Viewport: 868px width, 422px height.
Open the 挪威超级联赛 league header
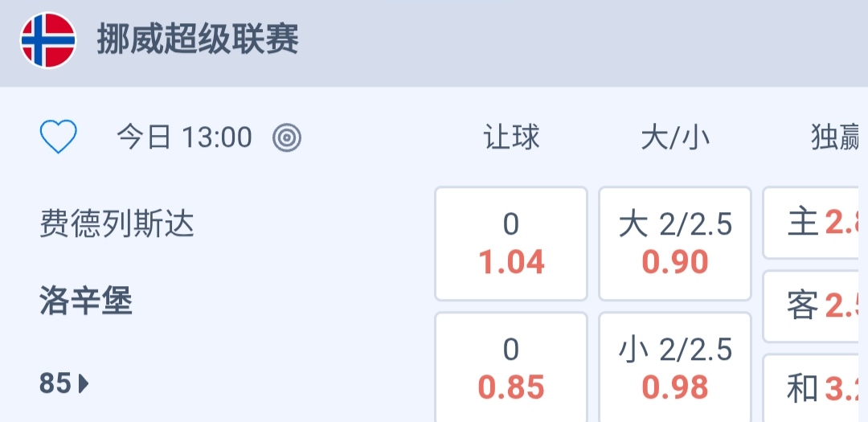point(198,39)
